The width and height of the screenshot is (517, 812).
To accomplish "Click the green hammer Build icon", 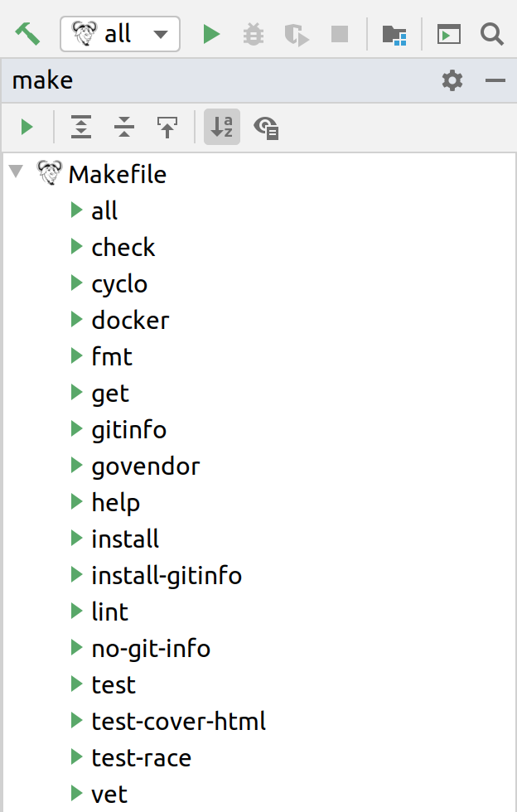I will pos(27,34).
